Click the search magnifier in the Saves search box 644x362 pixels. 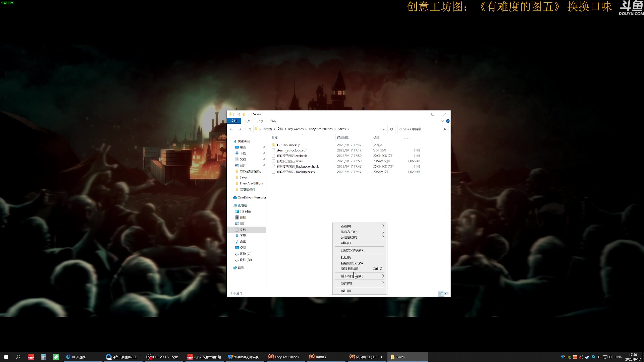[445, 129]
